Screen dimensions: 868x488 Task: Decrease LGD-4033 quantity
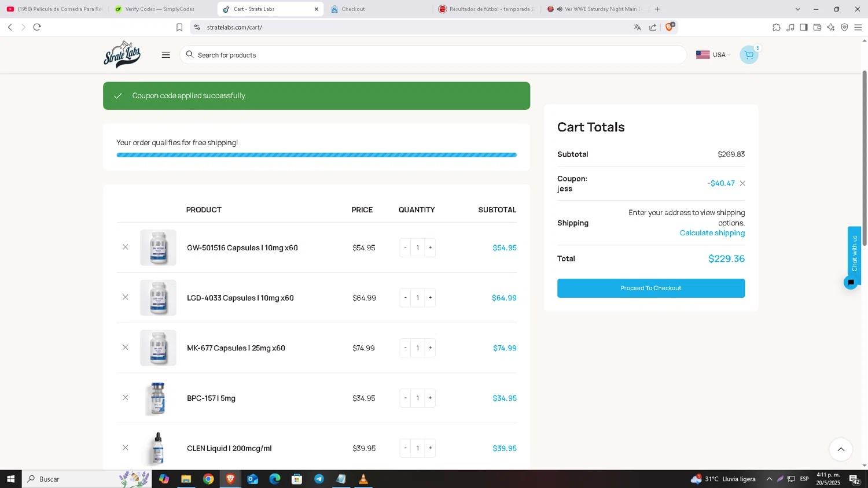[405, 298]
